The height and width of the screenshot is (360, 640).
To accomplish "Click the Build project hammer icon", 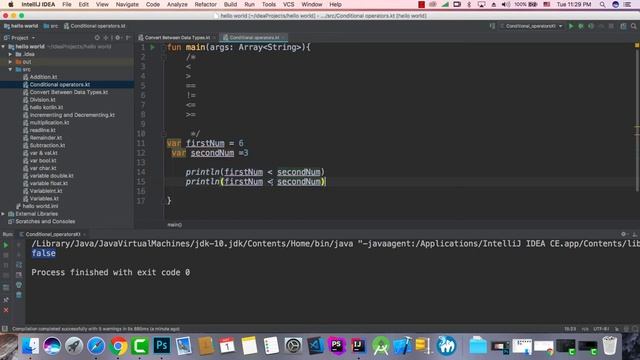I will [492, 26].
